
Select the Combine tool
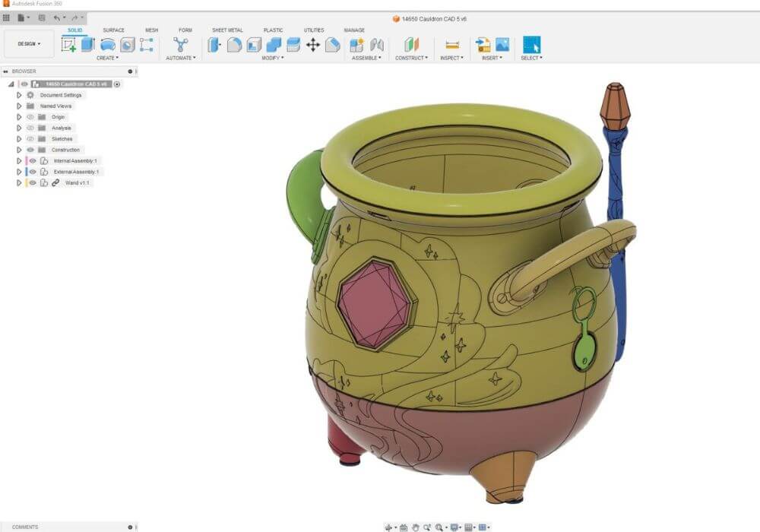(274, 45)
